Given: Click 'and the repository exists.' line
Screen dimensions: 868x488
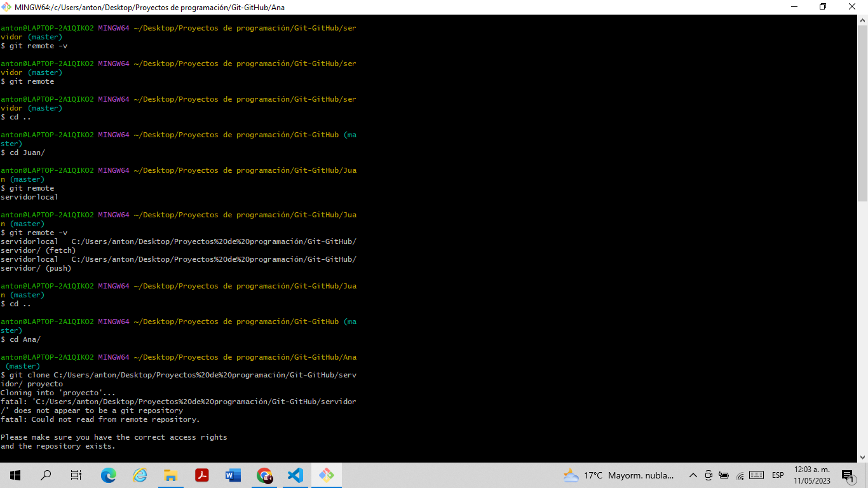Looking at the screenshot, I should pos(58,446).
